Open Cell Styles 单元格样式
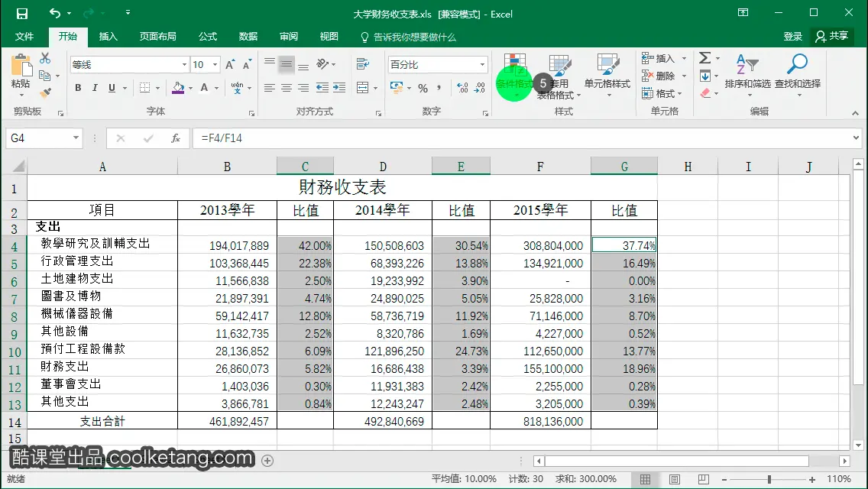The image size is (868, 489). (x=607, y=76)
